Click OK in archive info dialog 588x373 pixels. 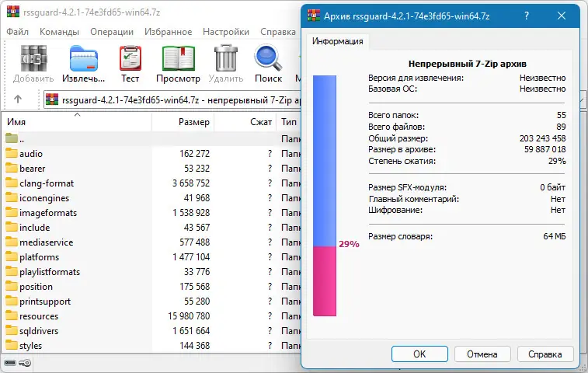pyautogui.click(x=419, y=354)
